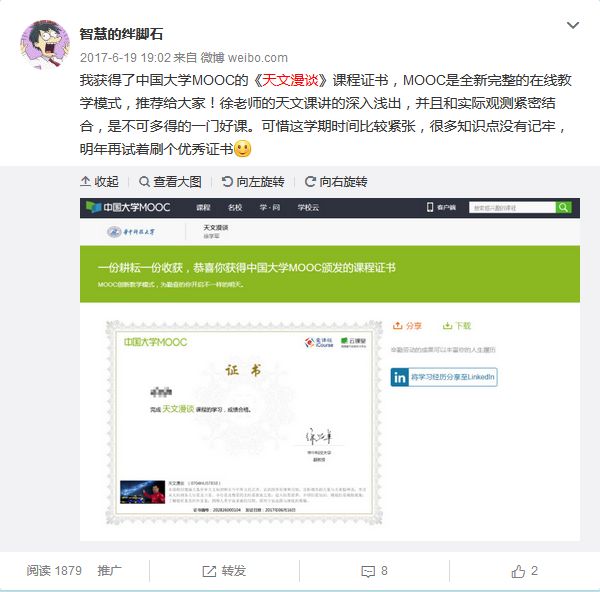The image size is (600, 592).
Task: Click the 中国大学MOOC logo in header
Action: coord(128,207)
